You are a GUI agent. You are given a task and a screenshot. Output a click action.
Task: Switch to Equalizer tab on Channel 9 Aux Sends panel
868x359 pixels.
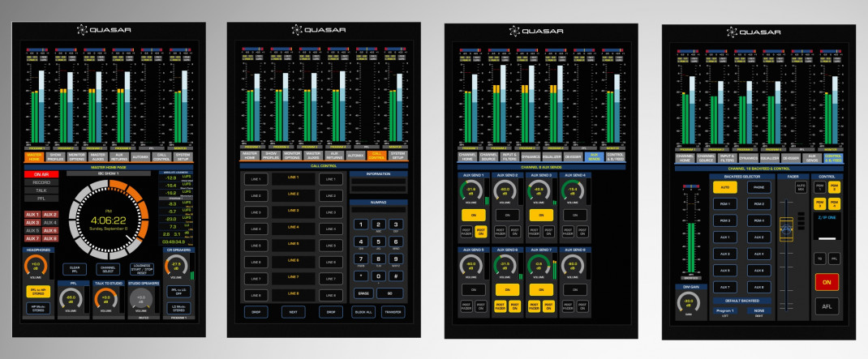552,156
